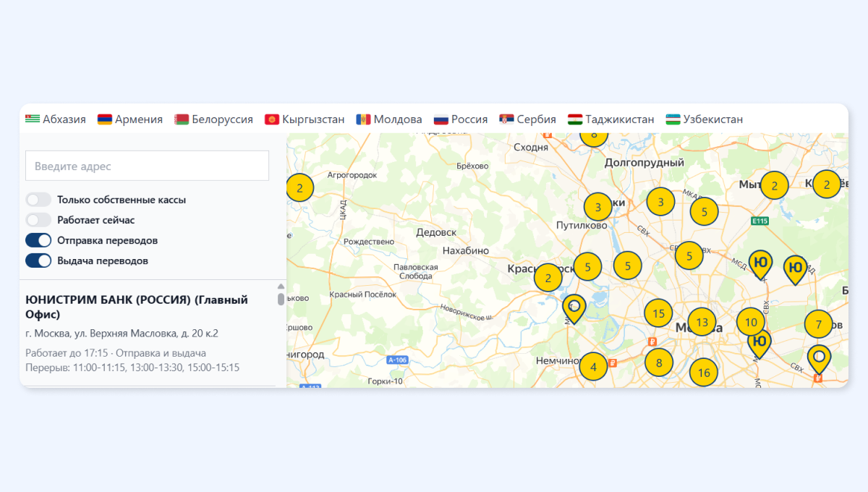Image resolution: width=868 pixels, height=492 pixels.
Task: Expand cluster 3 above Путилково
Action: [x=597, y=207]
